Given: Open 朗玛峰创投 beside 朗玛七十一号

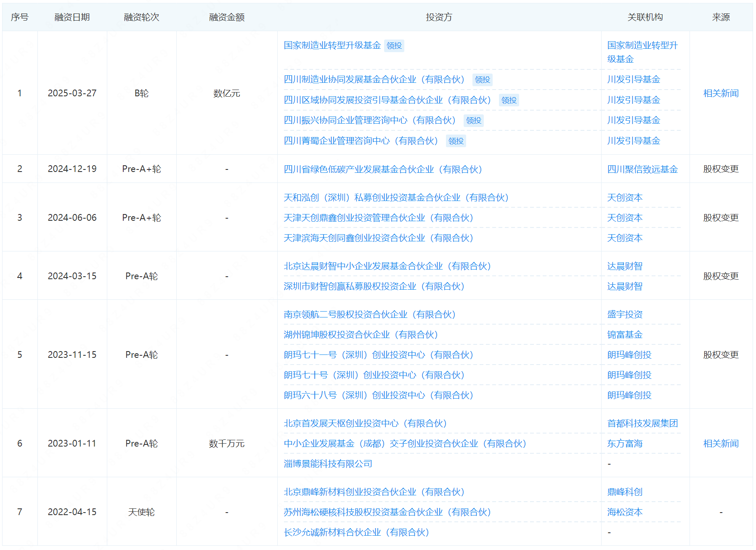Looking at the screenshot, I should tap(629, 355).
